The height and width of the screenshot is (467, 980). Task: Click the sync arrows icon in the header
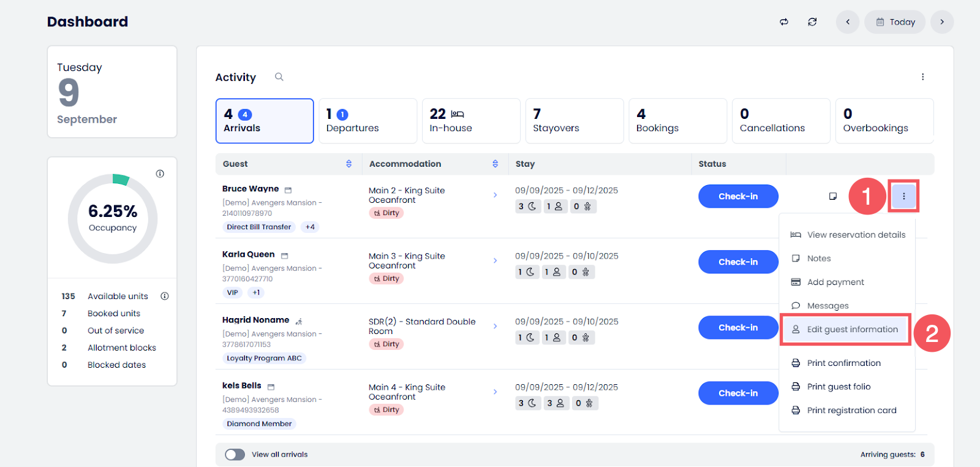[x=784, y=22]
